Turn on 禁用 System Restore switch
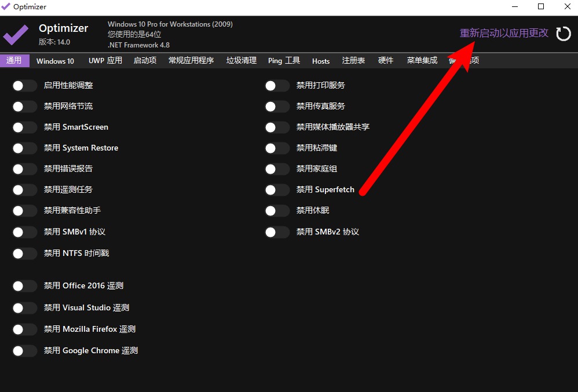 click(x=25, y=148)
